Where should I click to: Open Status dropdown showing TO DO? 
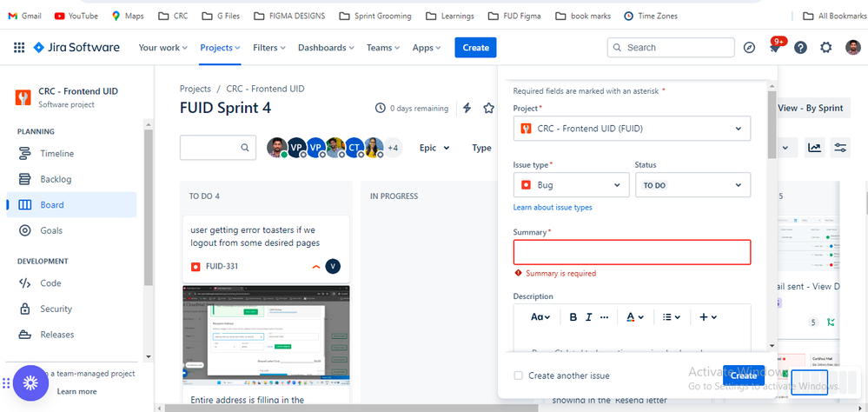tap(692, 185)
